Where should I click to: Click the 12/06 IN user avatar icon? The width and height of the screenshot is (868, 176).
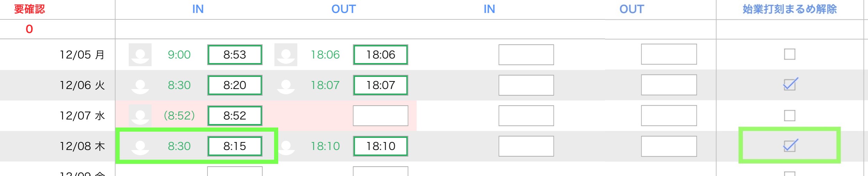pyautogui.click(x=140, y=85)
